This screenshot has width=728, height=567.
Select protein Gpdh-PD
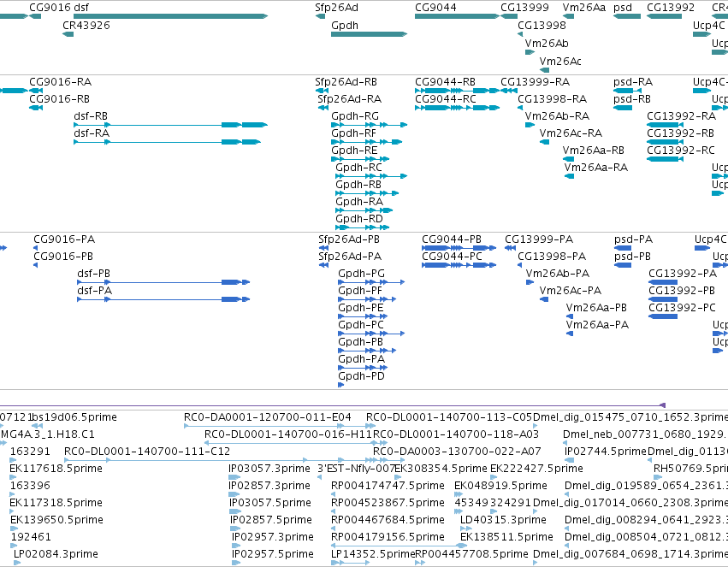(x=340, y=385)
